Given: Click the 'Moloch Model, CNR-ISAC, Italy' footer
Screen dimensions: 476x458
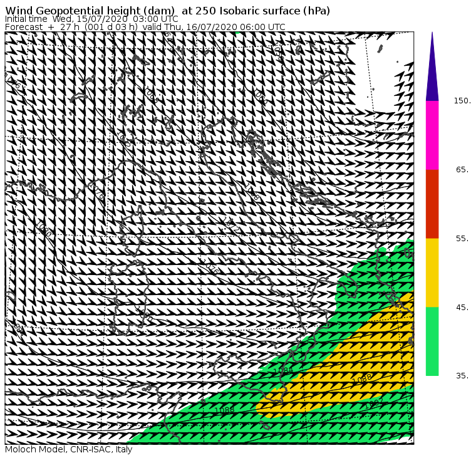Looking at the screenshot, I should [69, 450].
